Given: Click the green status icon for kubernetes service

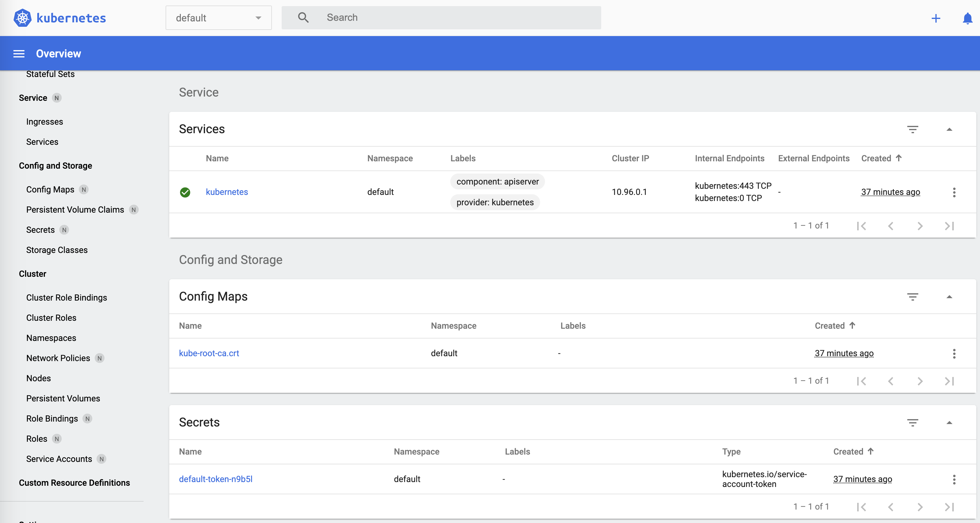Looking at the screenshot, I should click(x=185, y=192).
